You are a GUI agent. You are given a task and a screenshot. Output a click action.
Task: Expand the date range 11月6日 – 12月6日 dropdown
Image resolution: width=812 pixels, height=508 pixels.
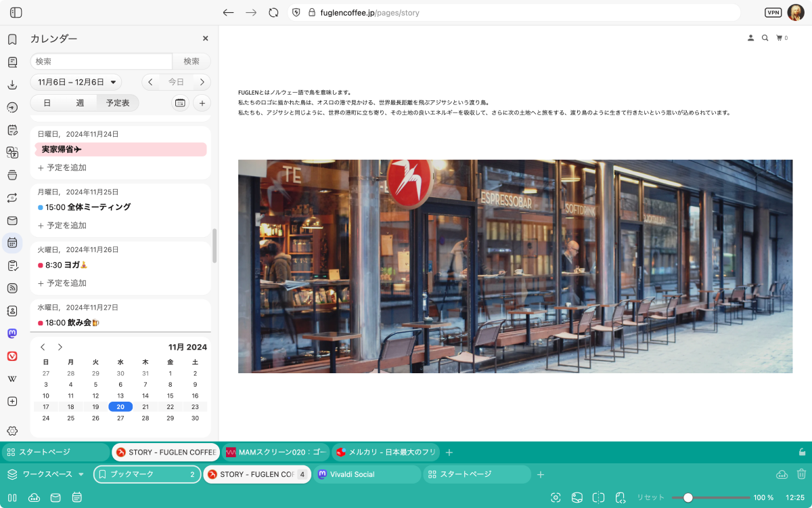(x=76, y=82)
